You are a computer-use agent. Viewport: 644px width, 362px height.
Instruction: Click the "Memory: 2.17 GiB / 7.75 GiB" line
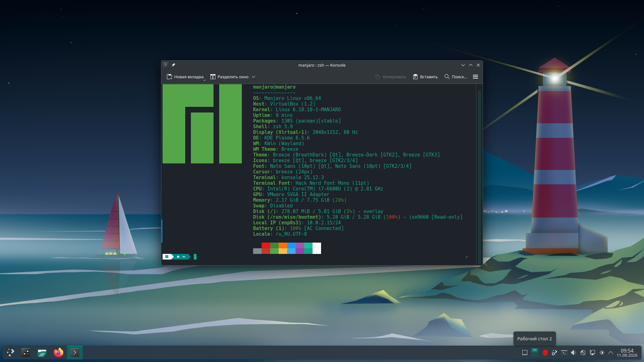pos(300,200)
